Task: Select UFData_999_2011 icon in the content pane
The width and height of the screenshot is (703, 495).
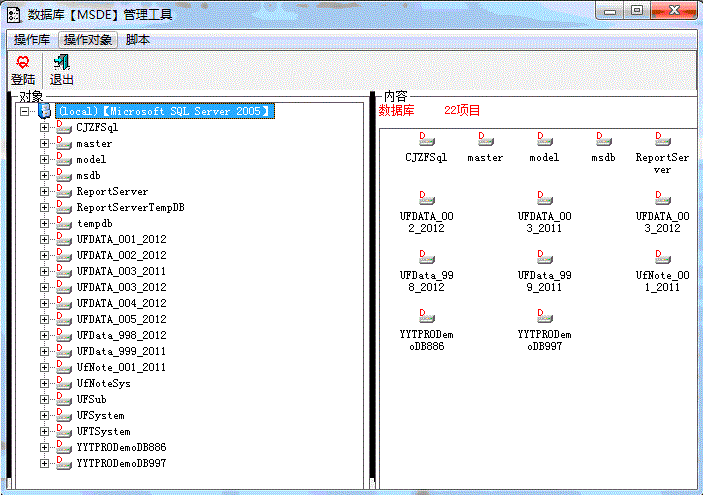Action: (x=544, y=257)
